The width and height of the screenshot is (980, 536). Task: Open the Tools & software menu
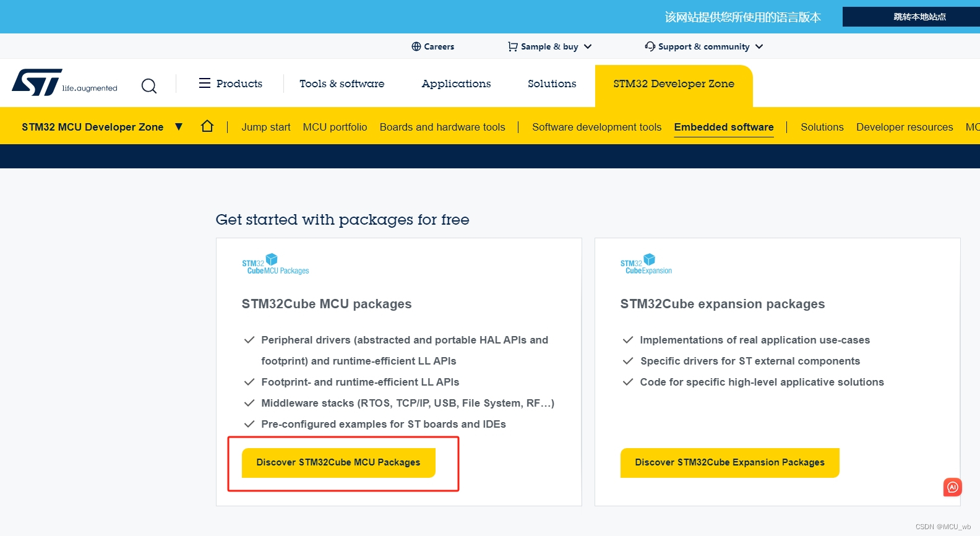[342, 84]
